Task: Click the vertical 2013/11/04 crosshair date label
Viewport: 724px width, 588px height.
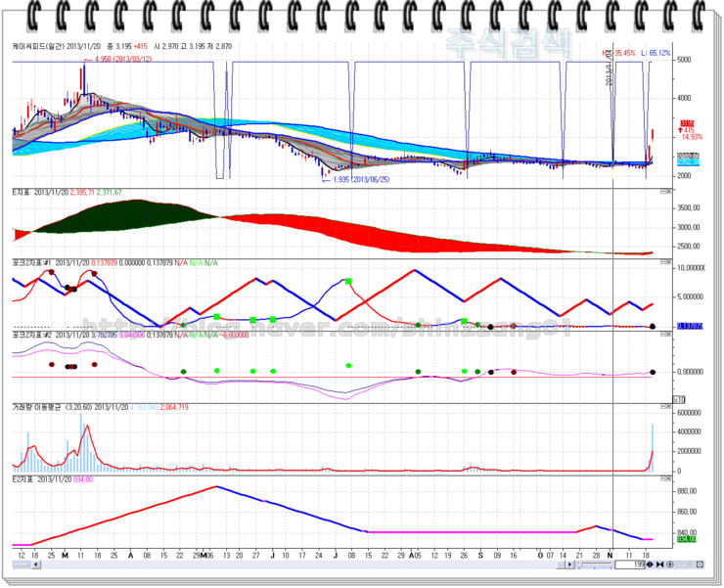Action: pyautogui.click(x=609, y=67)
